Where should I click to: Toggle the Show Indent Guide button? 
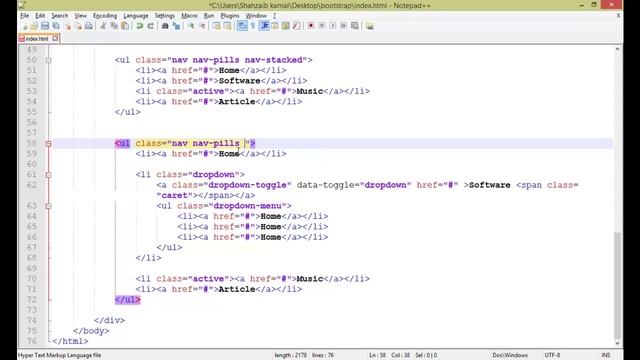click(264, 26)
